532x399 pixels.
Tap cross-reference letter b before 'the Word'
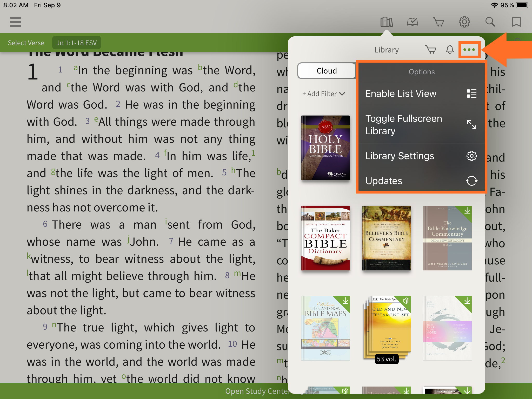[200, 67]
